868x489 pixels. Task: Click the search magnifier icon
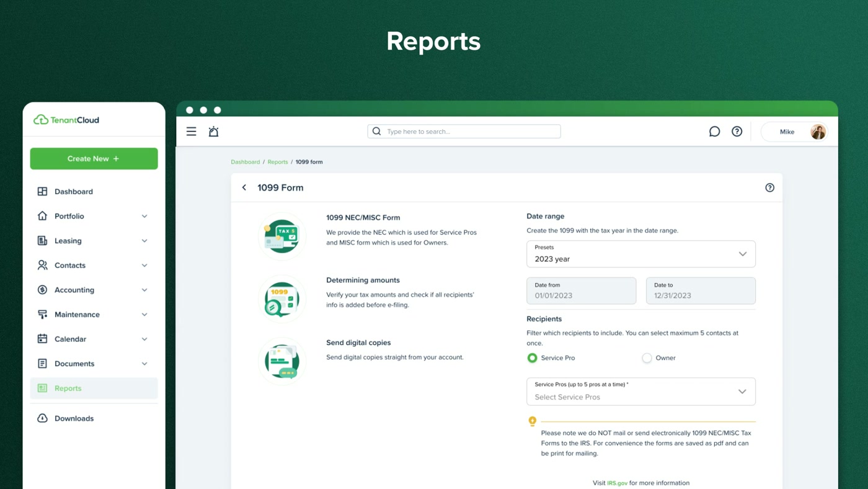[x=376, y=132]
